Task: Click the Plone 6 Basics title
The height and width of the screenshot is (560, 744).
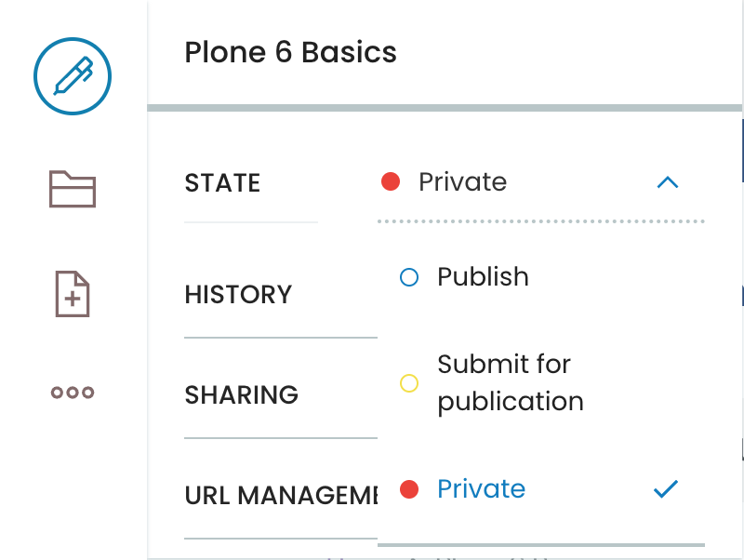Action: tap(290, 52)
